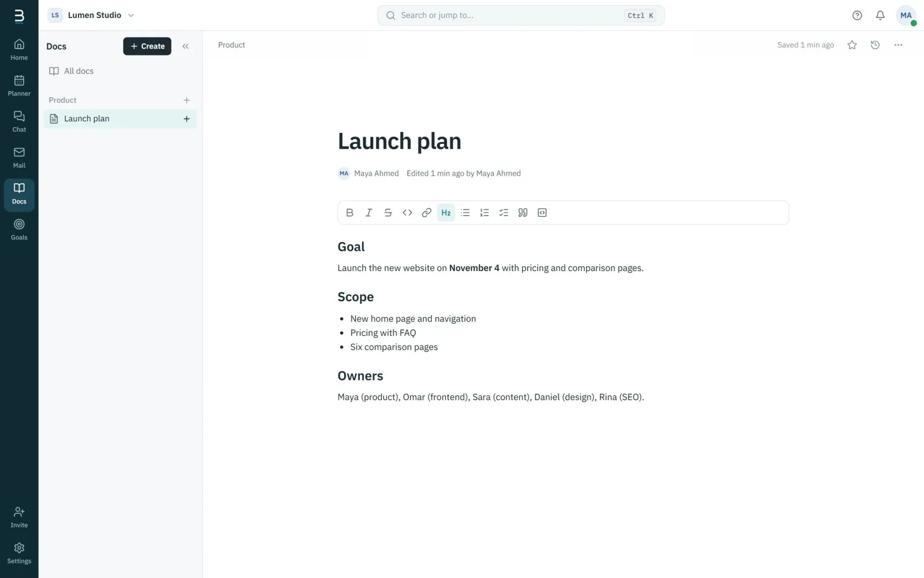Open the MA user avatar menu
924x578 pixels.
(906, 16)
